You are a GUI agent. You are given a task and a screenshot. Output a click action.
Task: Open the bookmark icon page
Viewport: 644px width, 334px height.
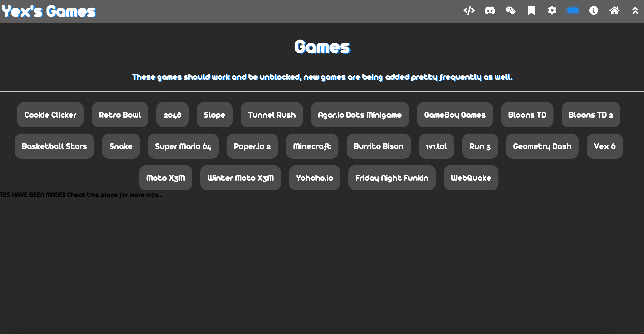(531, 11)
